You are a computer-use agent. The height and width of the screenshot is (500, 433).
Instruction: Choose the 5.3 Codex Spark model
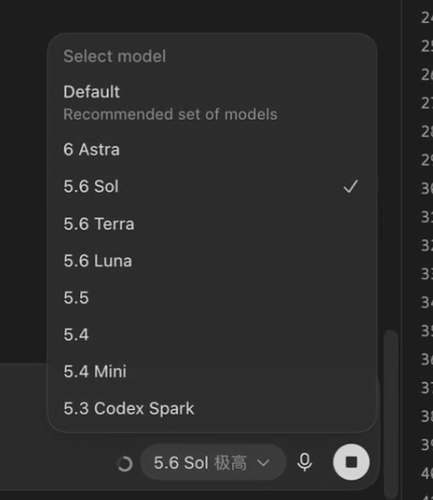coord(212,408)
